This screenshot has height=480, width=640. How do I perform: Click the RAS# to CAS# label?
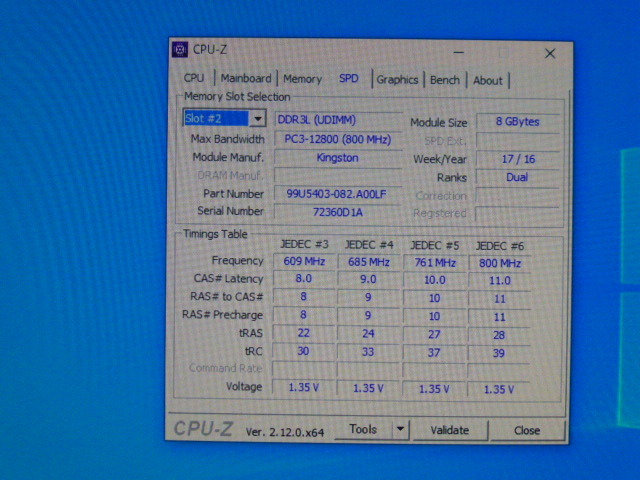(227, 297)
